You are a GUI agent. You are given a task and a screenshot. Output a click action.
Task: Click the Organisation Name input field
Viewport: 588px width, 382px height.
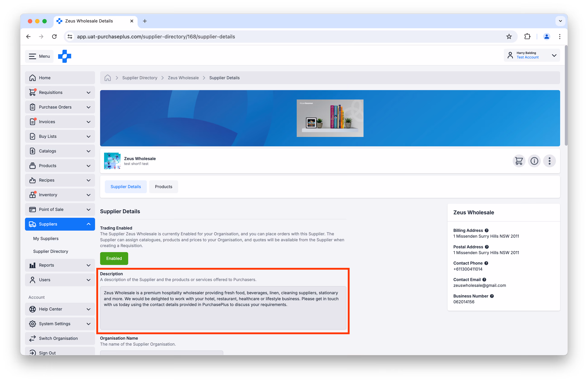(161, 353)
